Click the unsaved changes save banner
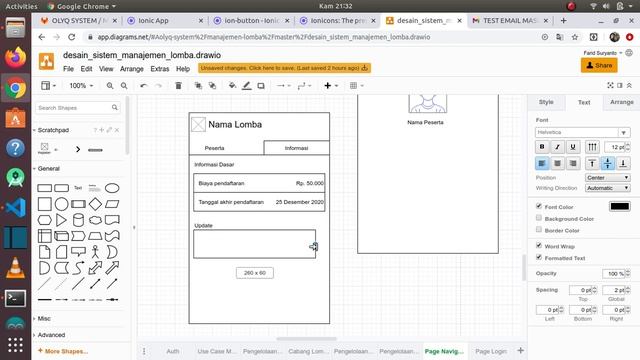The width and height of the screenshot is (640, 360). (x=284, y=68)
